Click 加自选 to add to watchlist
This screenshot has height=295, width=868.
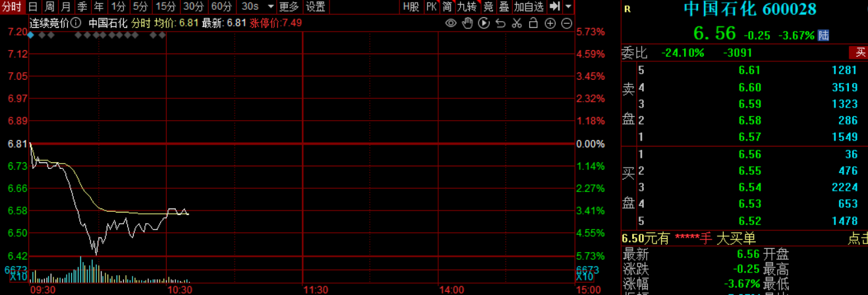529,7
